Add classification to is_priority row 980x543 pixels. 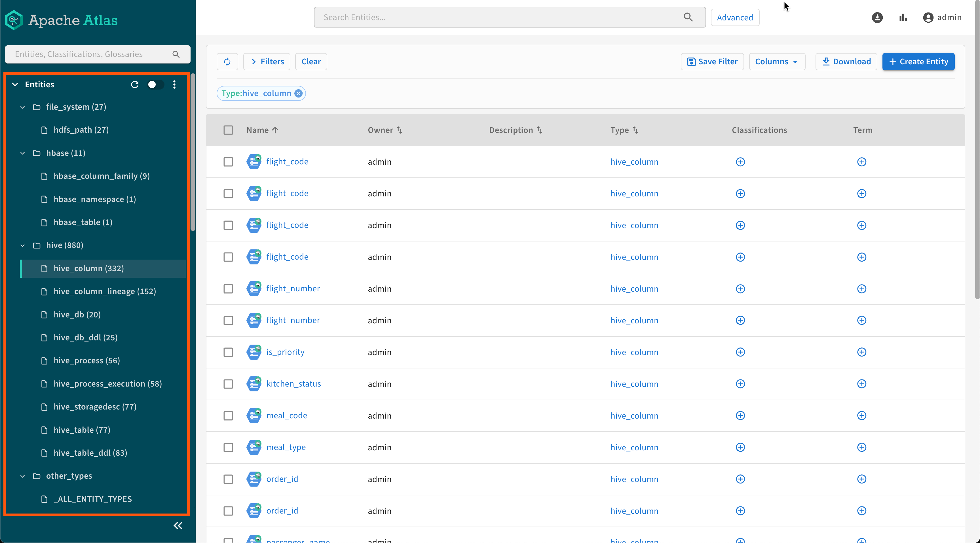pyautogui.click(x=740, y=352)
